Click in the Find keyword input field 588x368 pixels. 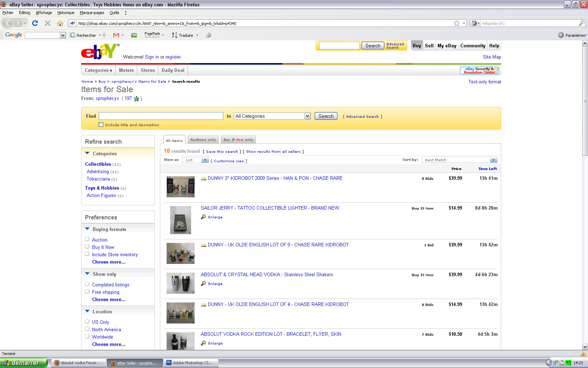(x=161, y=116)
